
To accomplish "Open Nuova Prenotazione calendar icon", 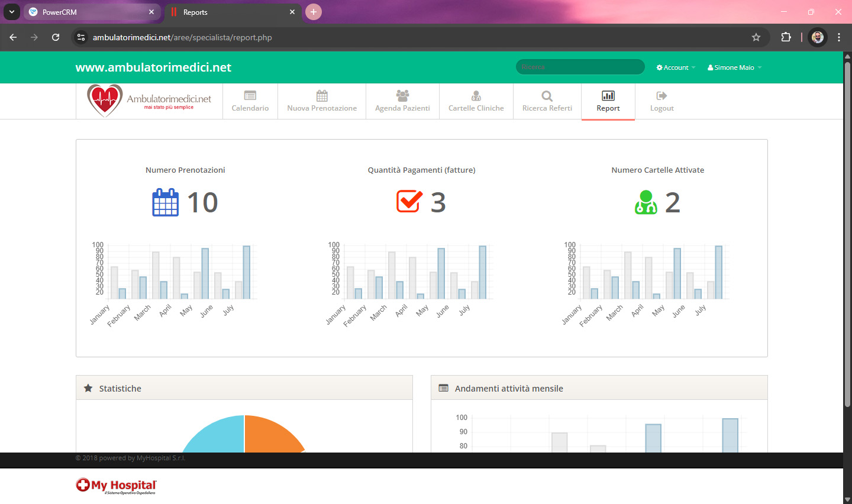I will coord(322,96).
